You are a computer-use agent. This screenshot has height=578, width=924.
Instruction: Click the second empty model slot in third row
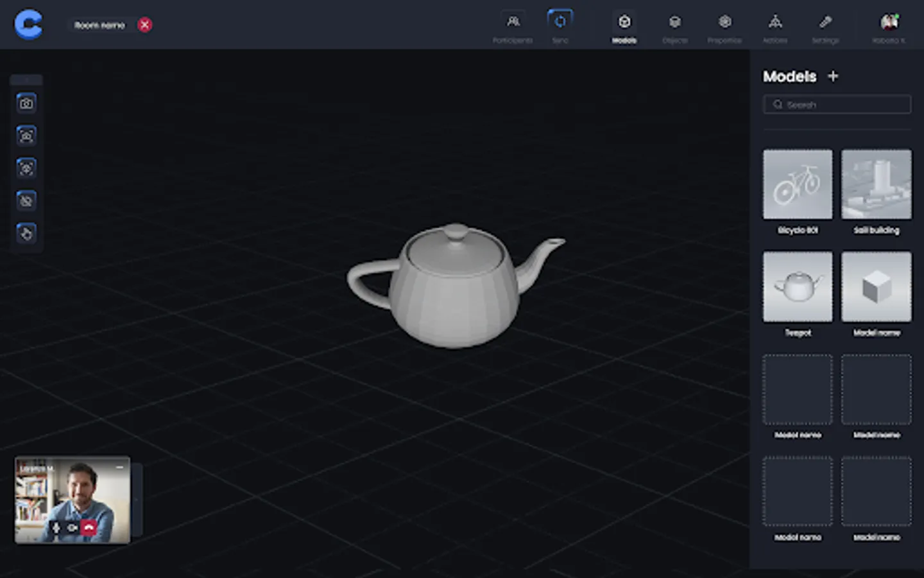click(x=877, y=389)
